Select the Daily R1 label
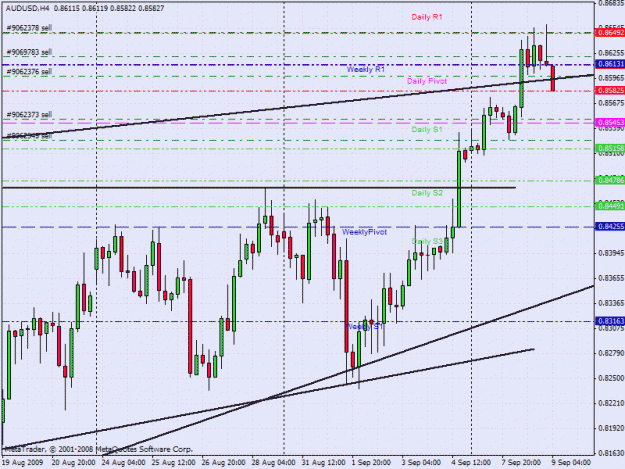 (426, 17)
